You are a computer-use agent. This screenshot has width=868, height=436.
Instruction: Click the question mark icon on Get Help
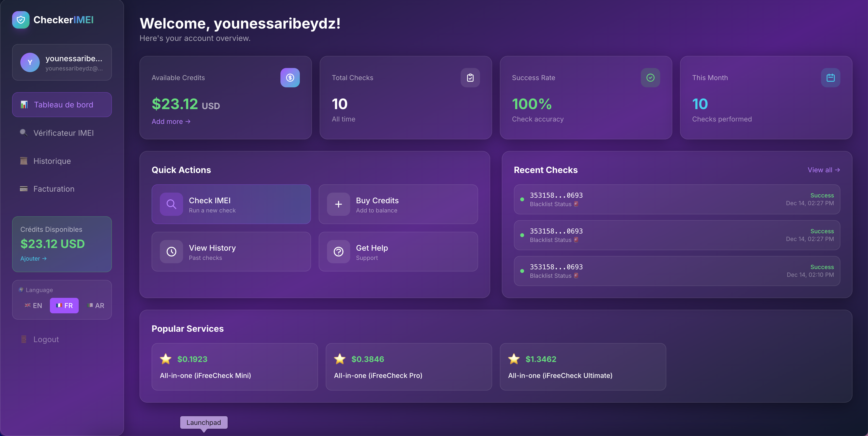338,251
